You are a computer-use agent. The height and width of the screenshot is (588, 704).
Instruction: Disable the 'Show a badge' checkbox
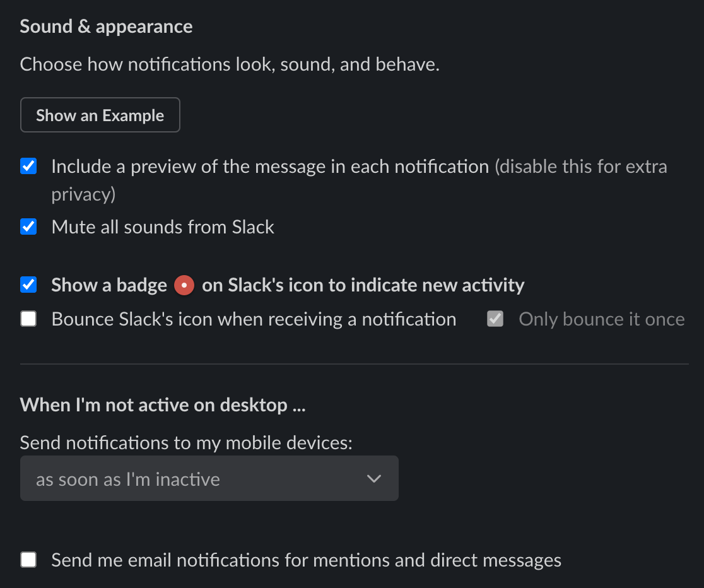(28, 285)
